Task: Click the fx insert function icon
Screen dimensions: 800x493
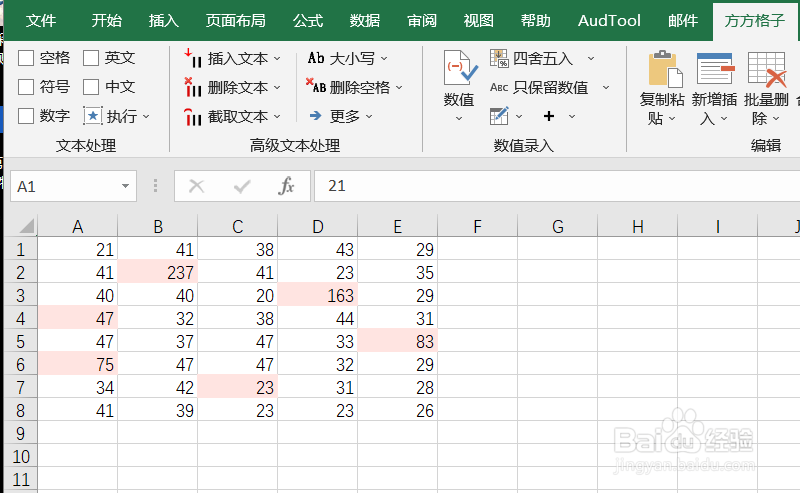Action: [x=286, y=186]
